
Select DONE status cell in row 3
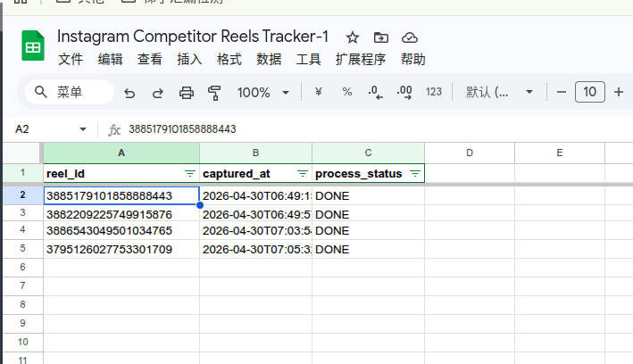pos(368,214)
